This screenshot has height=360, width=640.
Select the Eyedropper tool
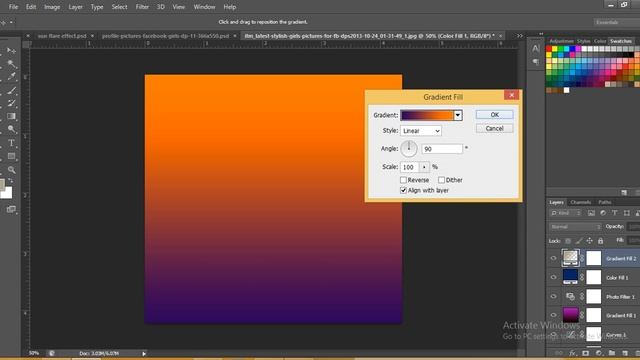pos(11,76)
